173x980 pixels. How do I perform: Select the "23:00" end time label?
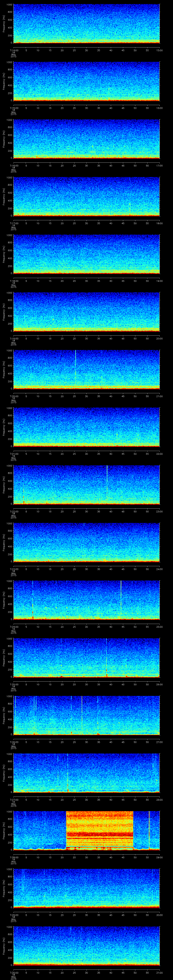point(160,511)
